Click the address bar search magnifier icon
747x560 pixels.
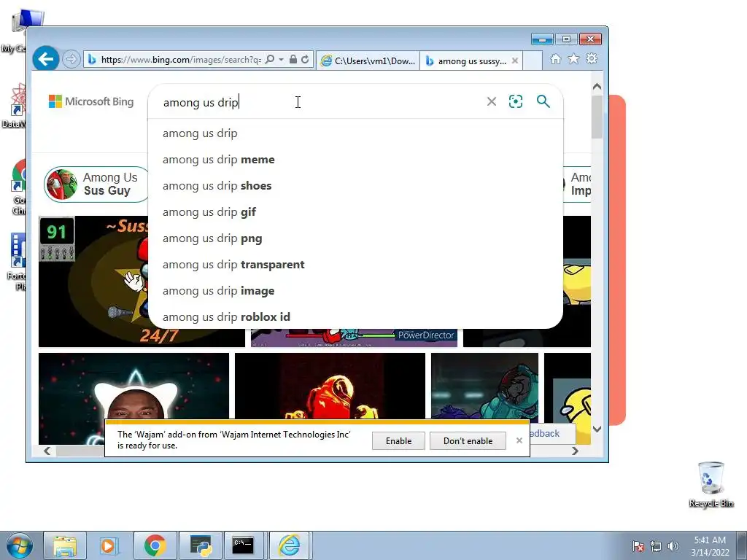point(270,60)
